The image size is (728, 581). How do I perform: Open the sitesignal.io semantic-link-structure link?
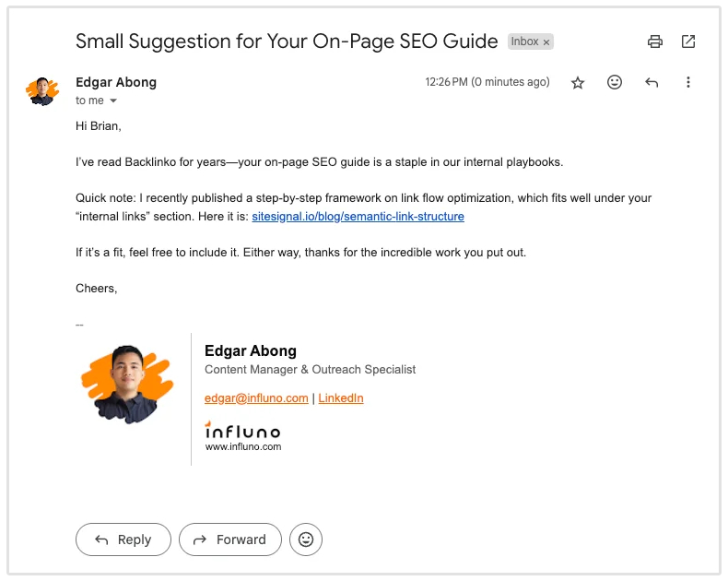pyautogui.click(x=358, y=217)
